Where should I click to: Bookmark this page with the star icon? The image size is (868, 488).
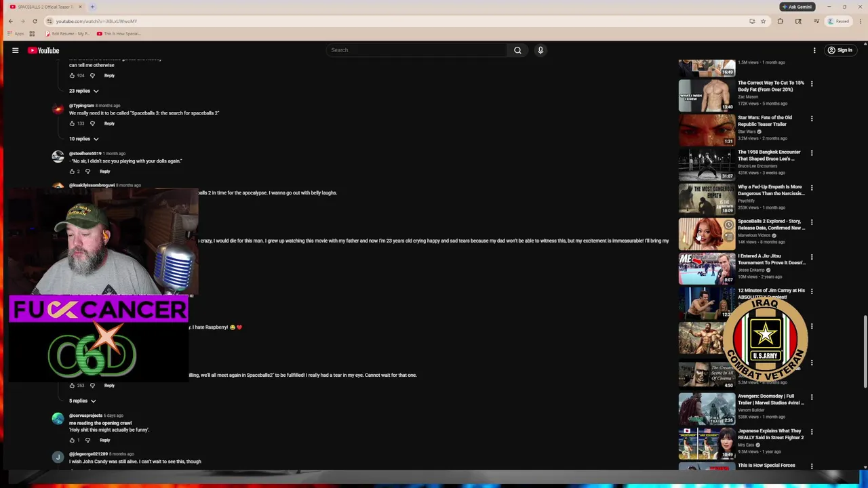click(763, 21)
